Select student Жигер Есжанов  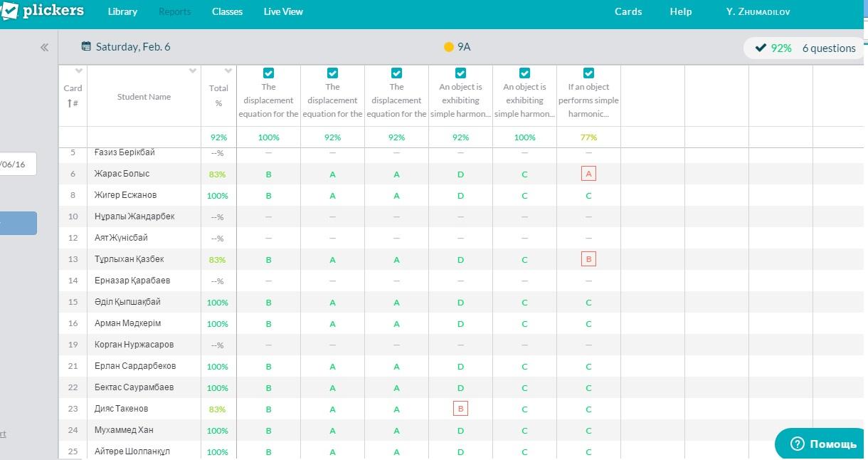tap(125, 195)
